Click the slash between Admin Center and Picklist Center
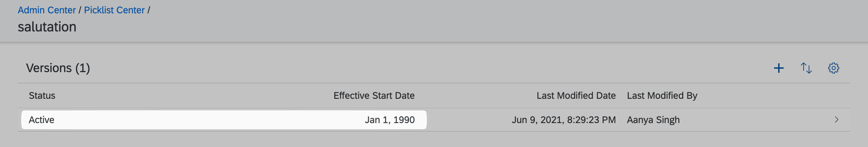Image resolution: width=868 pixels, height=147 pixels. pyautogui.click(x=80, y=10)
